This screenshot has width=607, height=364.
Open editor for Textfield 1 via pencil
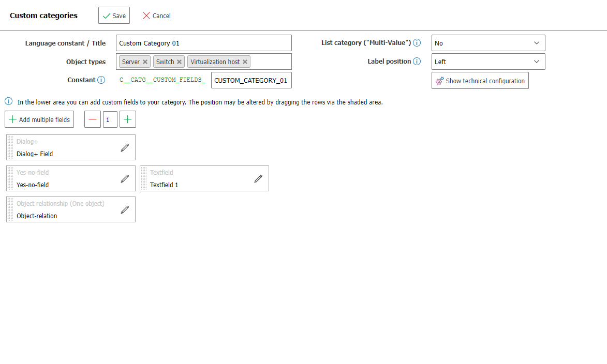[x=258, y=179]
